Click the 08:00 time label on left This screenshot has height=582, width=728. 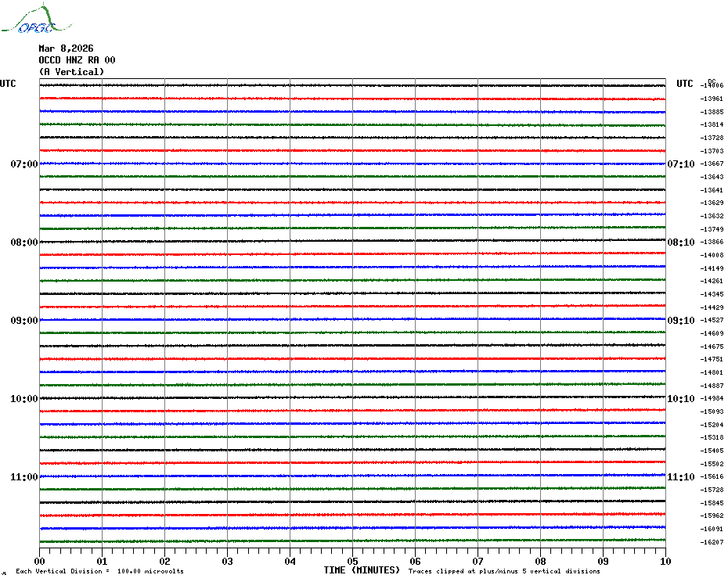[x=23, y=242]
